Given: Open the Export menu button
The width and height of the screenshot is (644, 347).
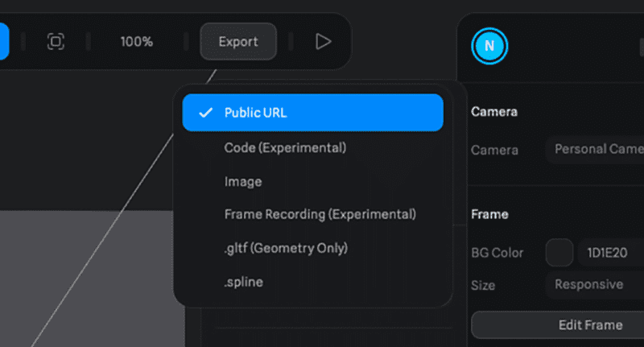Looking at the screenshot, I should click(238, 41).
